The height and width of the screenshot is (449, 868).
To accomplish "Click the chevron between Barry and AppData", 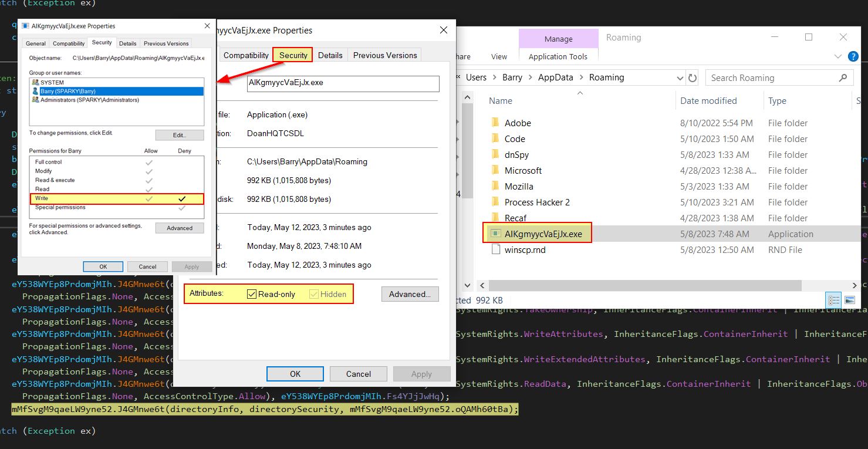I will 531,77.
